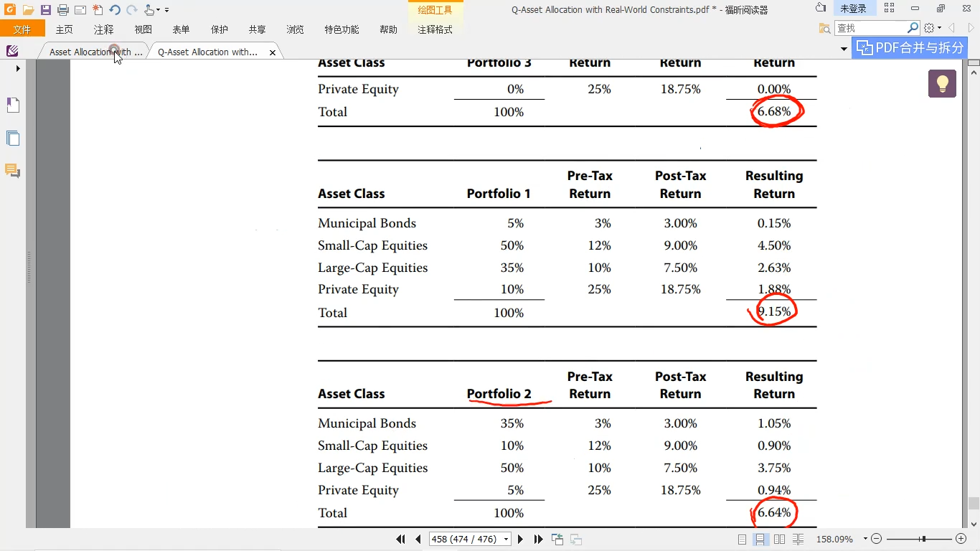
Task: Click the purple start-page icon beside tabs
Action: [x=12, y=51]
